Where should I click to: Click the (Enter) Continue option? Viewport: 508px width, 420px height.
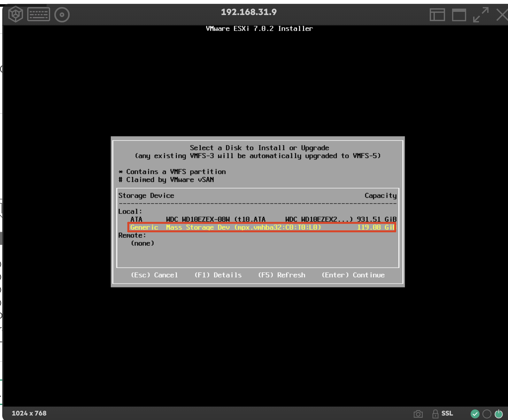353,275
